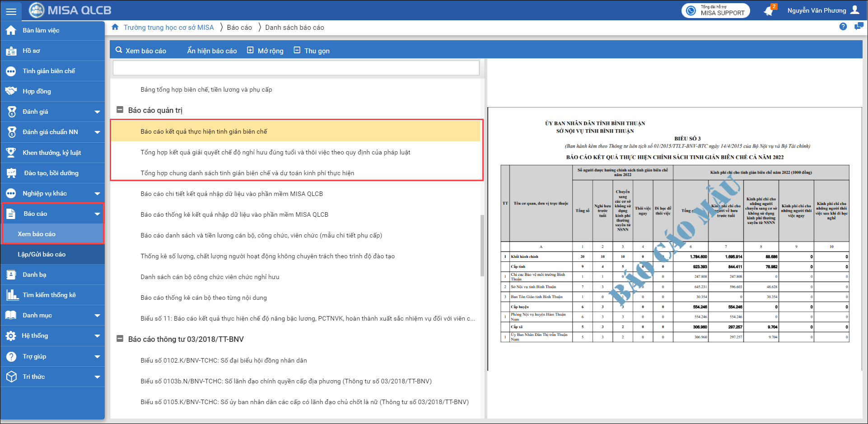Open the notification bell icon
868x424 pixels.
tap(768, 11)
